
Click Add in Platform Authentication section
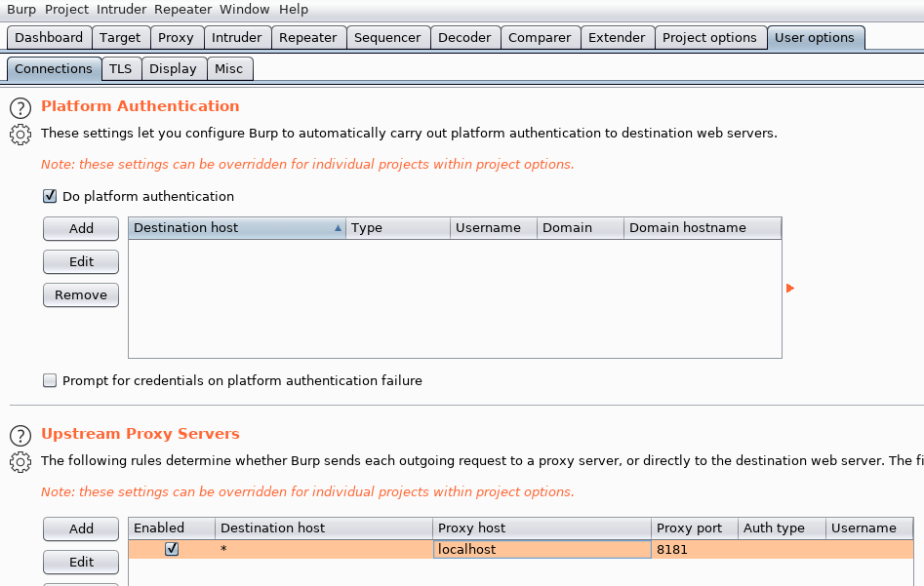click(x=81, y=228)
